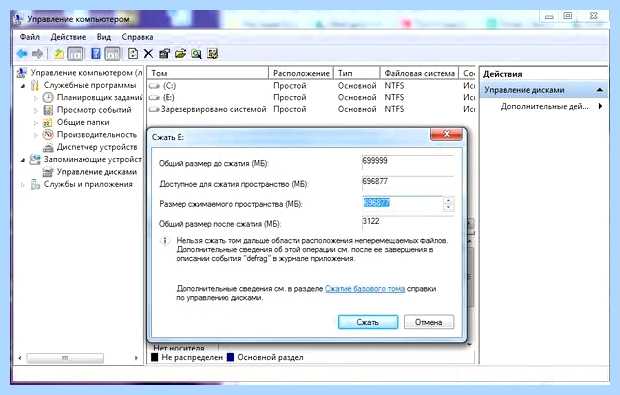The height and width of the screenshot is (395, 620).
Task: Expand the Общие папки node
Action: 36,123
